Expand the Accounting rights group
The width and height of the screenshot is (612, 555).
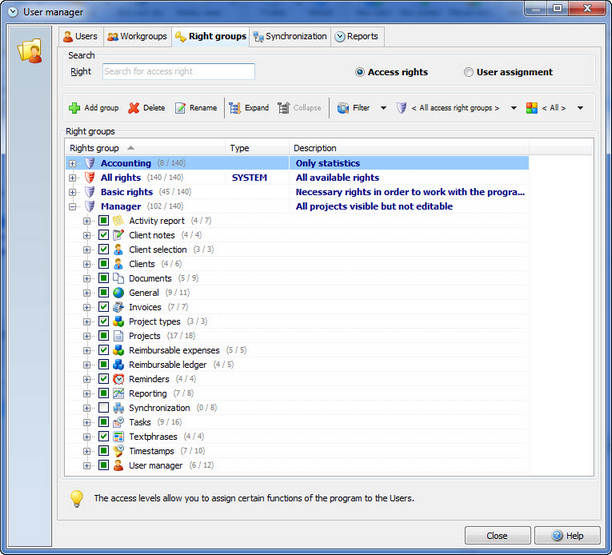coord(73,164)
